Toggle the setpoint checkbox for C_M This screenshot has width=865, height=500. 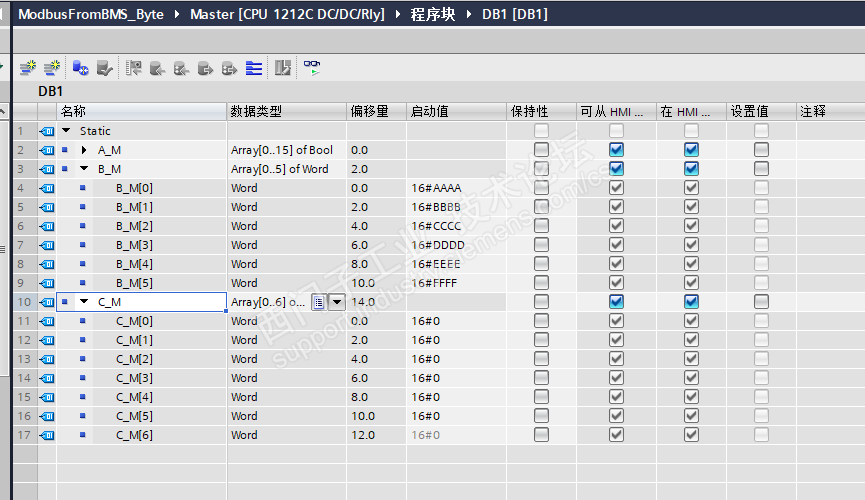point(761,301)
